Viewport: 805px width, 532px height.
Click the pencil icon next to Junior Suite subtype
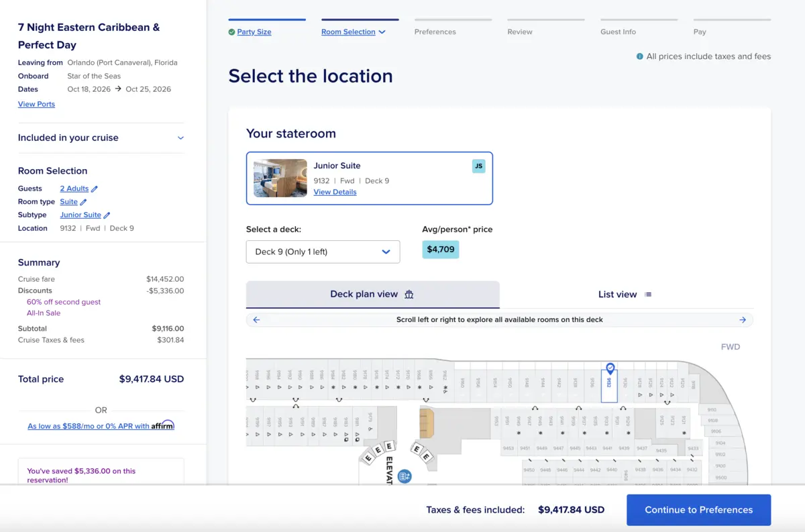(x=107, y=215)
